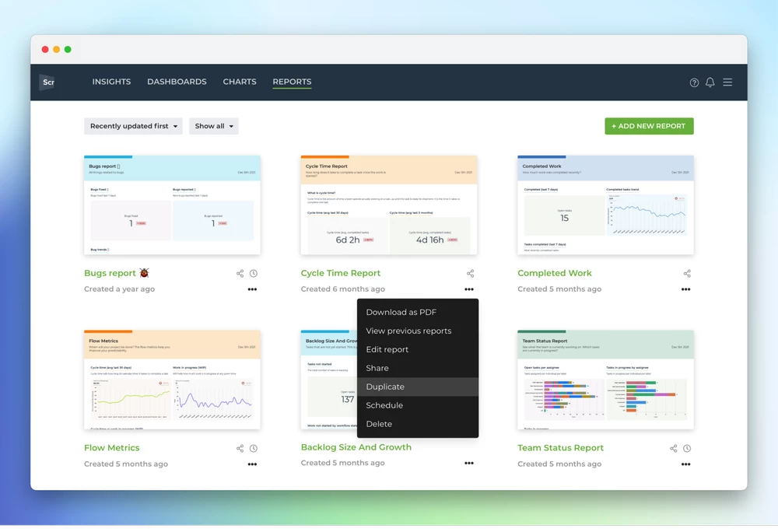Click the Completed Work preview thumbnail
The width and height of the screenshot is (778, 532).
(x=605, y=205)
